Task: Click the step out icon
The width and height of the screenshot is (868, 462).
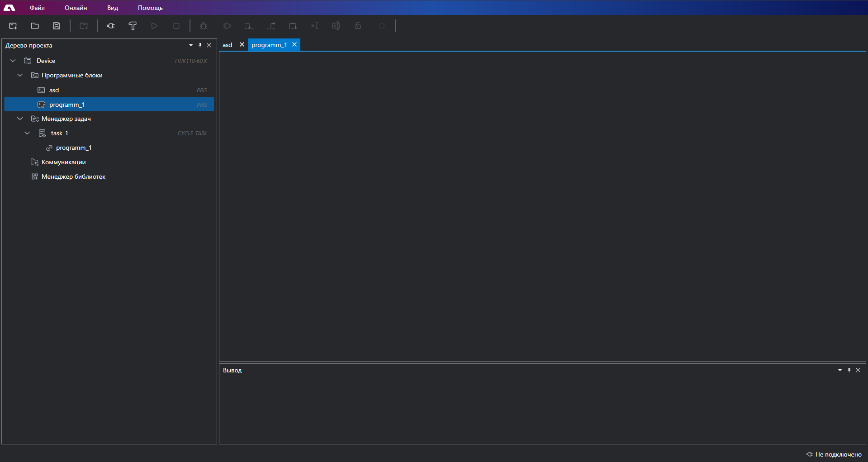Action: 271,26
